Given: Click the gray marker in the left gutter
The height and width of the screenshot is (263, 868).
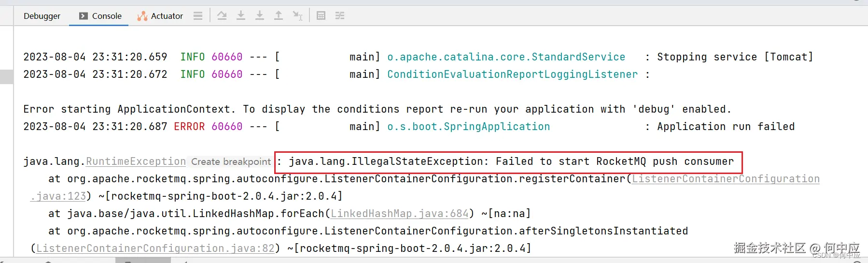Looking at the screenshot, I should pyautogui.click(x=6, y=77).
